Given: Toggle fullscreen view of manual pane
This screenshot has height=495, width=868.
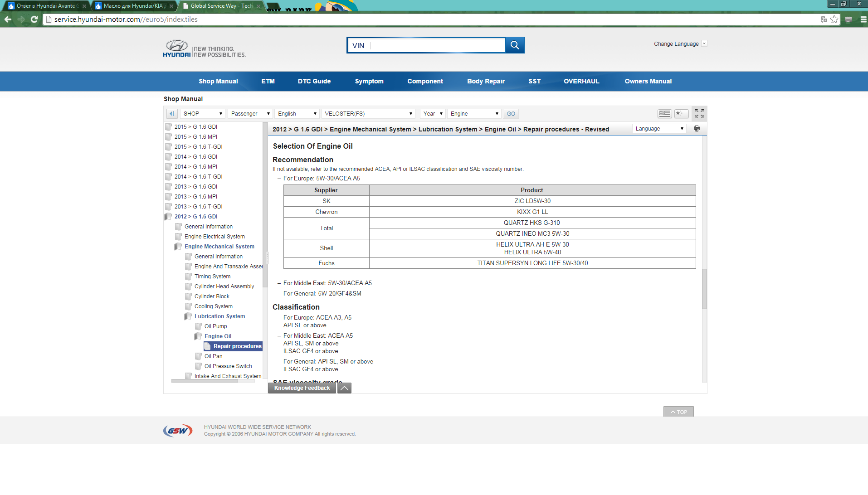Looking at the screenshot, I should coord(699,113).
